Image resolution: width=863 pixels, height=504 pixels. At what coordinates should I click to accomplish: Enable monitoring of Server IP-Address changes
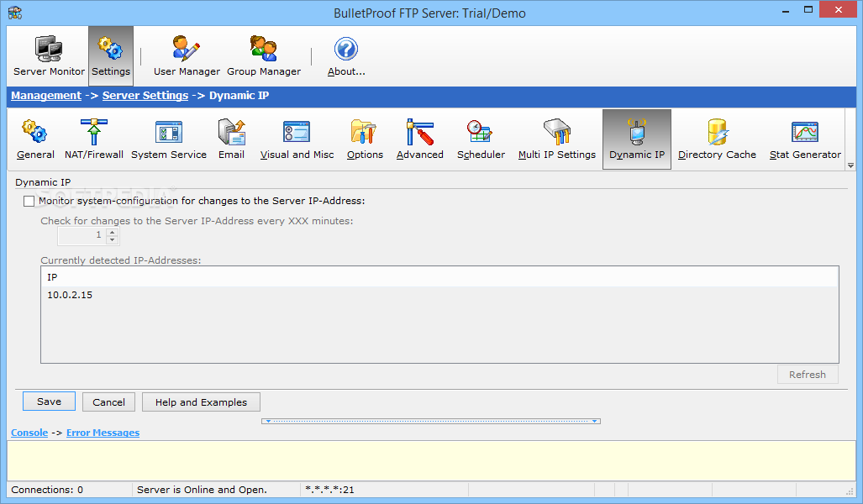tap(29, 202)
